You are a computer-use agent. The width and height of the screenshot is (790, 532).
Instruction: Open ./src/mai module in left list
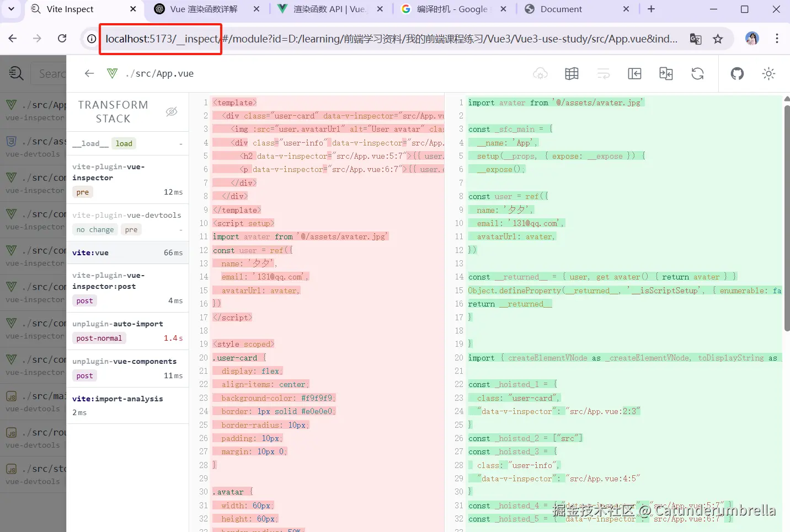(x=33, y=401)
